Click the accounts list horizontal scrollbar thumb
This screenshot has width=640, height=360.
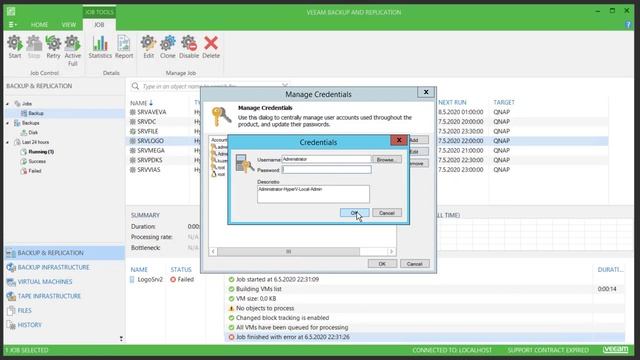[x=288, y=251]
